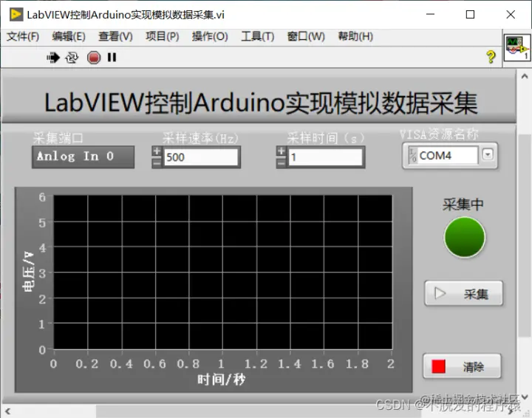Click the horizontal scrollbar left arrow
This screenshot has width=532, height=418.
7,411
